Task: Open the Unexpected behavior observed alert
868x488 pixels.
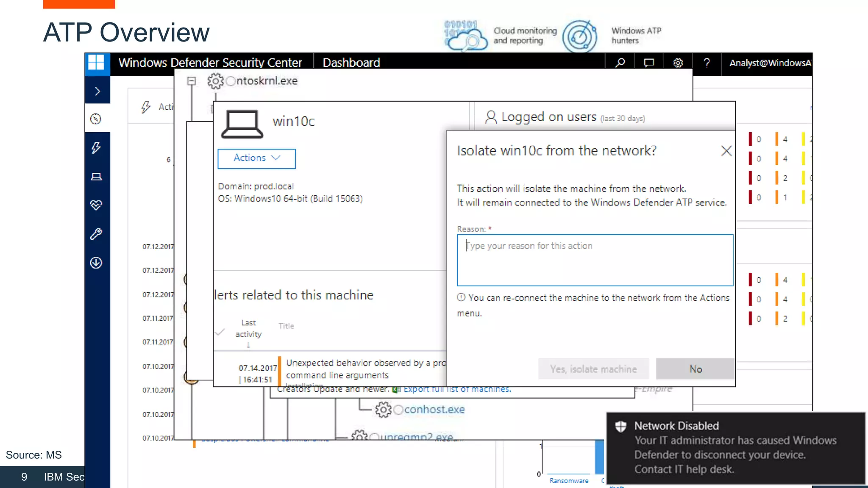Action: (x=366, y=369)
